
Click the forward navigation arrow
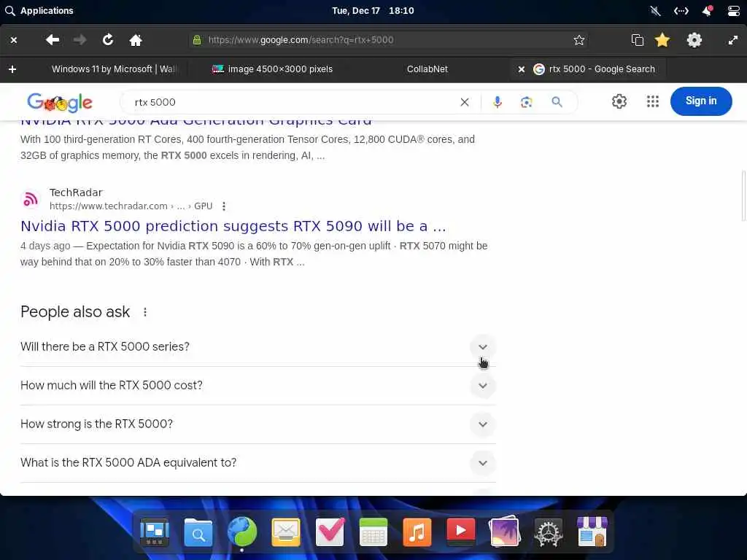pos(80,40)
